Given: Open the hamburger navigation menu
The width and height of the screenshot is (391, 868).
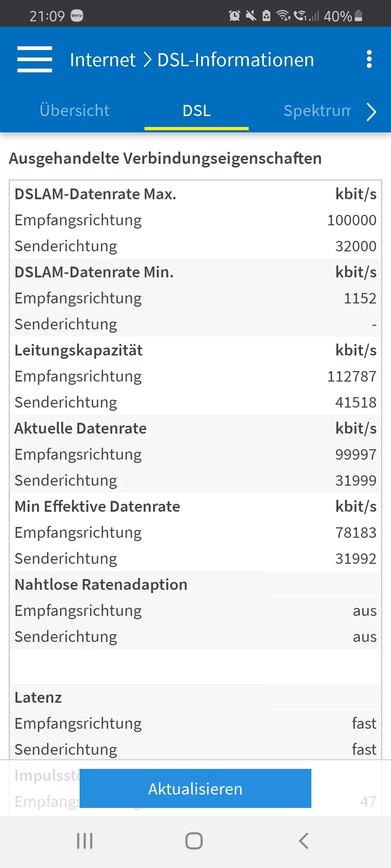Looking at the screenshot, I should click(35, 59).
